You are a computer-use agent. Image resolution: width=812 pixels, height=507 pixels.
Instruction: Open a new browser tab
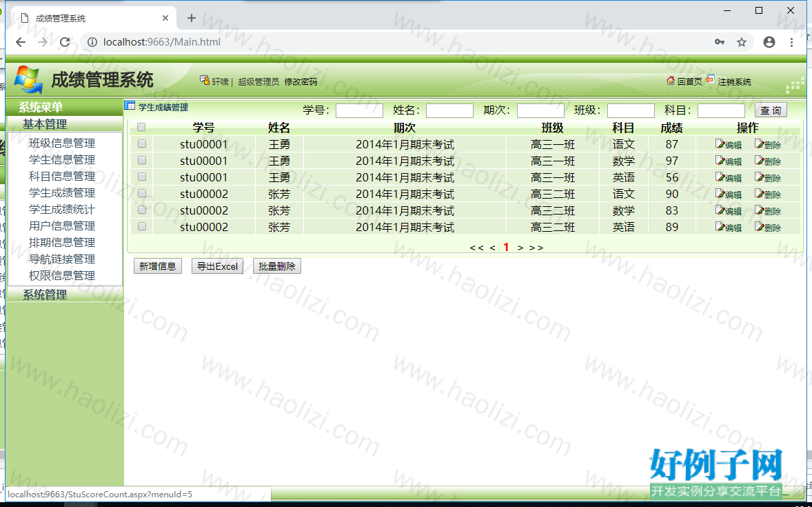192,18
